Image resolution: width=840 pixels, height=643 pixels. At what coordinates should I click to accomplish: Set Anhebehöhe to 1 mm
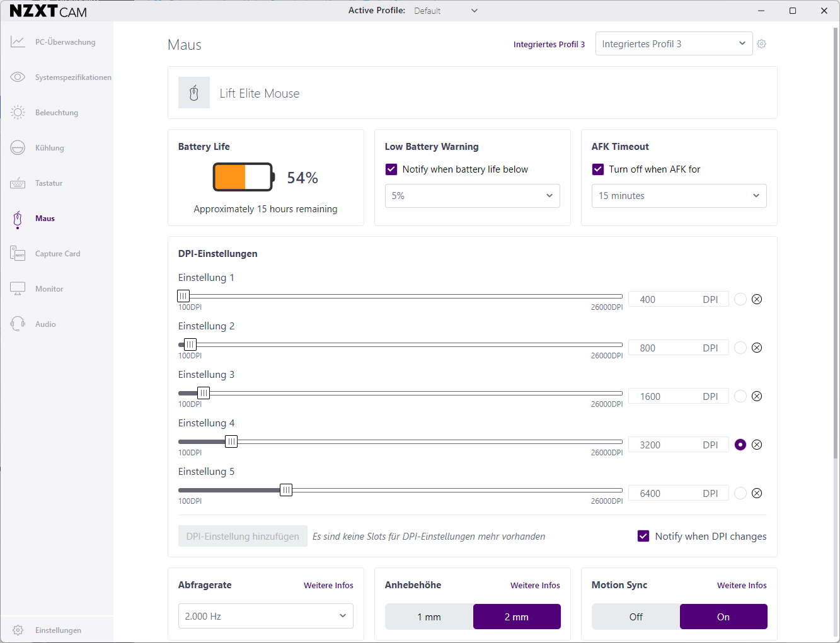click(x=429, y=617)
